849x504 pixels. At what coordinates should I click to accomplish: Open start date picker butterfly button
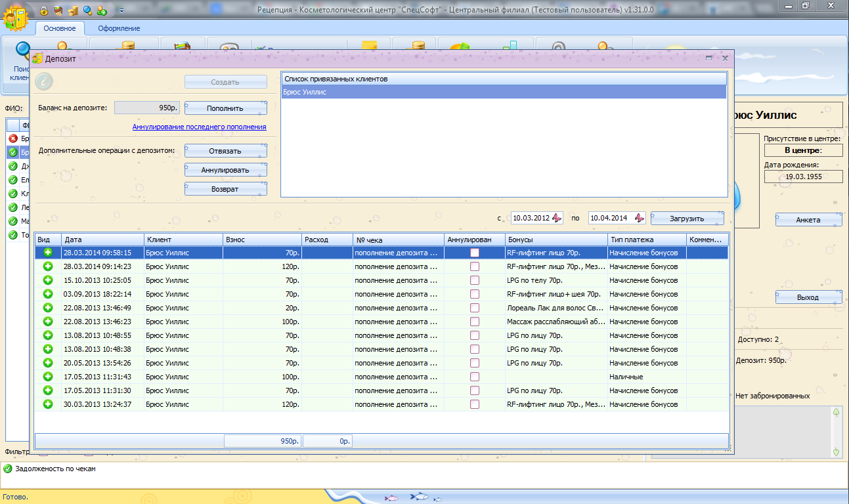556,218
